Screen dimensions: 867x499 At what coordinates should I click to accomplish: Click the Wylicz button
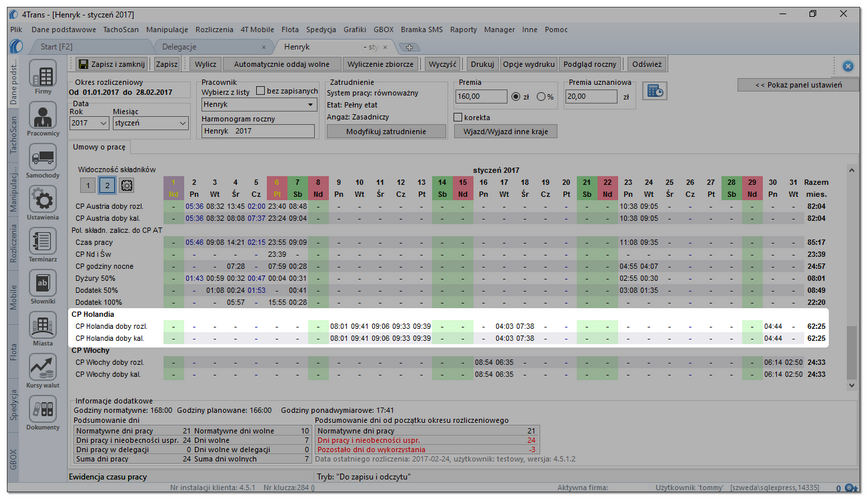tap(205, 64)
